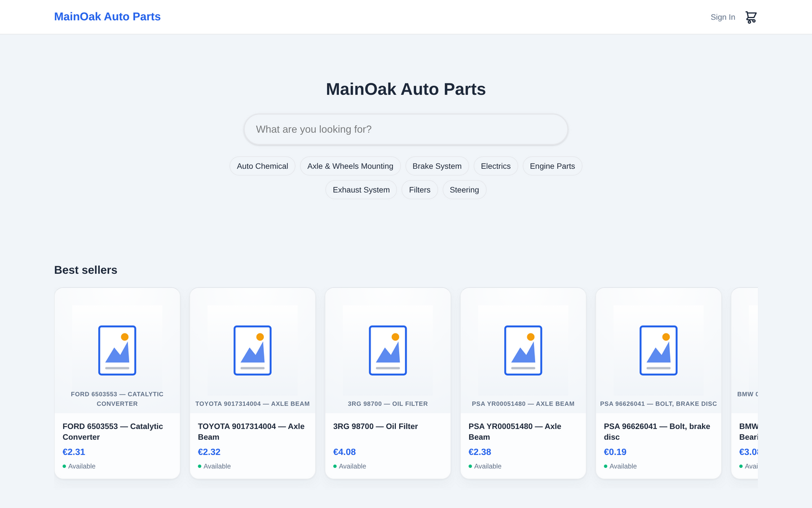Click the Available status under 3RG 98700
This screenshot has height=508, width=812.
click(350, 466)
